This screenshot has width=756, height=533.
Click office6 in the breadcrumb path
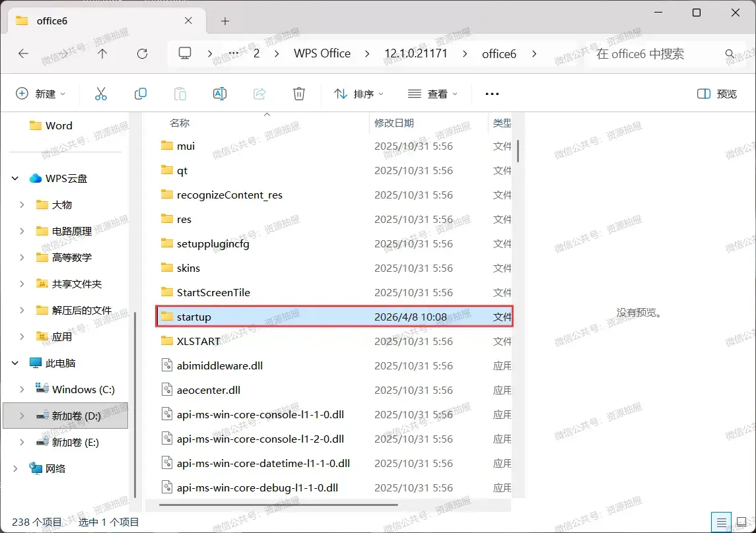(x=499, y=53)
